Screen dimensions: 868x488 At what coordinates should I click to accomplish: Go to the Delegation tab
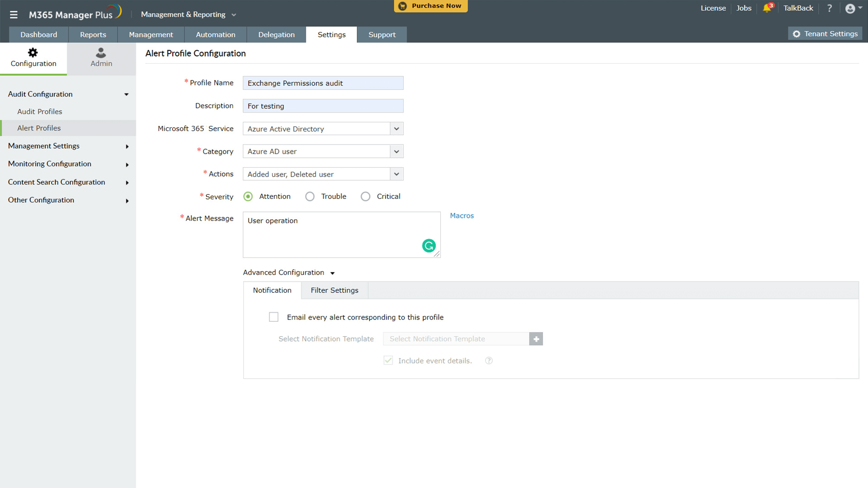pos(276,35)
